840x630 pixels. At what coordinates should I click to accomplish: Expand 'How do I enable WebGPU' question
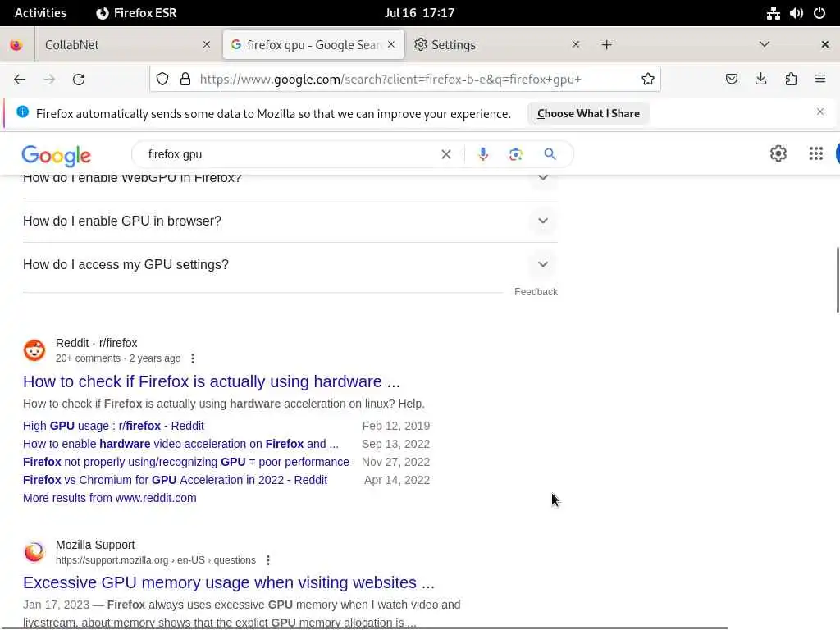(543, 177)
